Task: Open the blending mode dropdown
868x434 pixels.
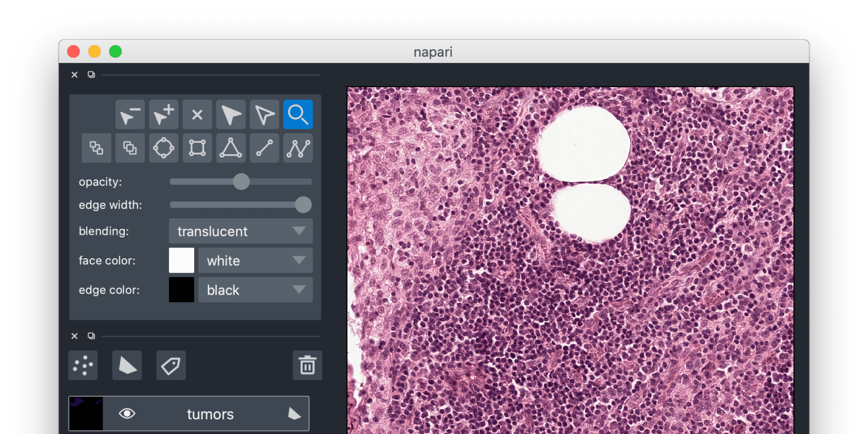Action: (240, 231)
